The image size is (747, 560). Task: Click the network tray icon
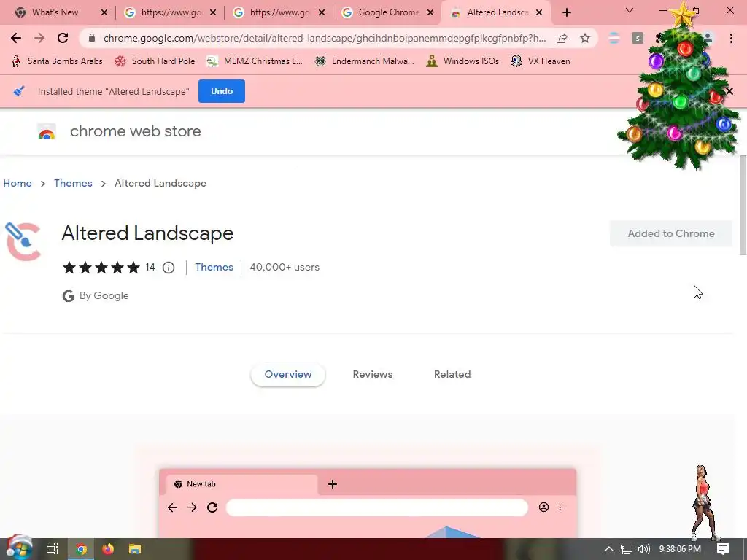coord(627,549)
